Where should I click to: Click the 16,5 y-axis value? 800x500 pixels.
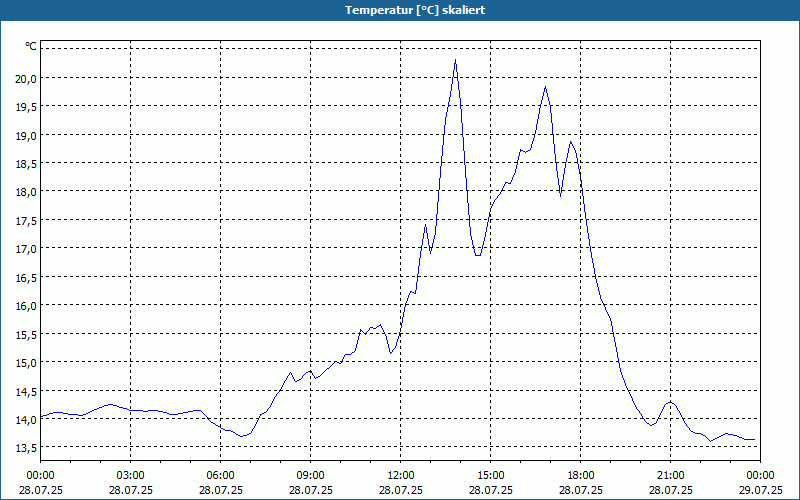28,277
